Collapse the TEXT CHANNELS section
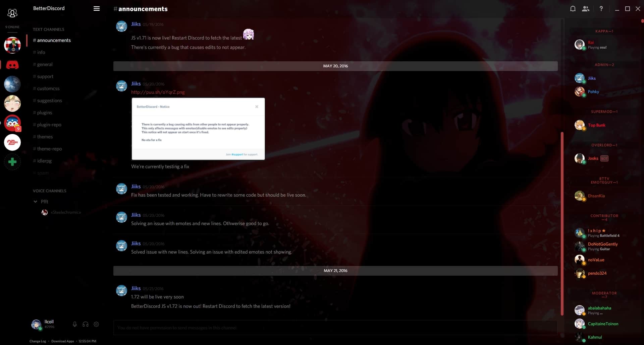Image resolution: width=644 pixels, height=345 pixels. 49,29
